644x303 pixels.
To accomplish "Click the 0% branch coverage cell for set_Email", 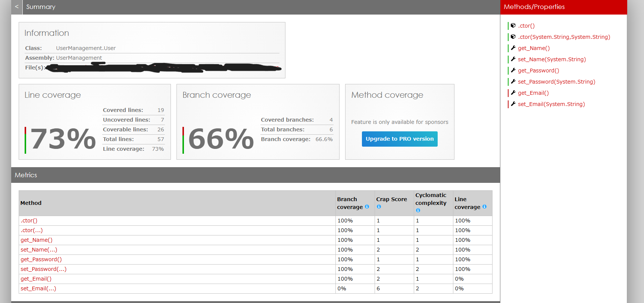I will click(x=355, y=288).
